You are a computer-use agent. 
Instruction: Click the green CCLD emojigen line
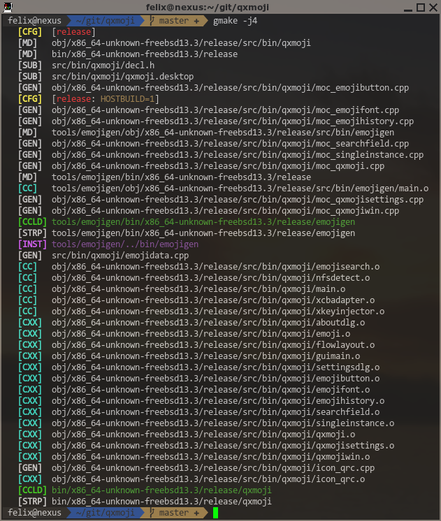(187, 222)
